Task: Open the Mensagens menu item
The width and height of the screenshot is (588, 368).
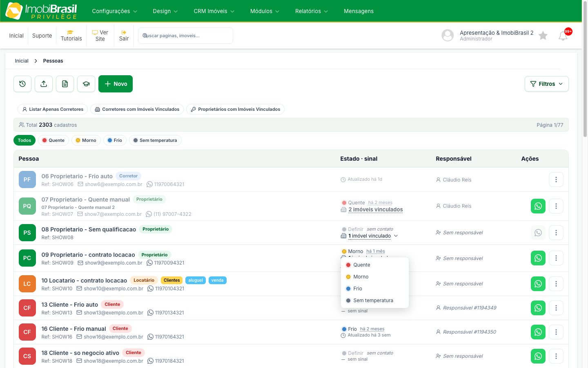Action: click(x=359, y=11)
